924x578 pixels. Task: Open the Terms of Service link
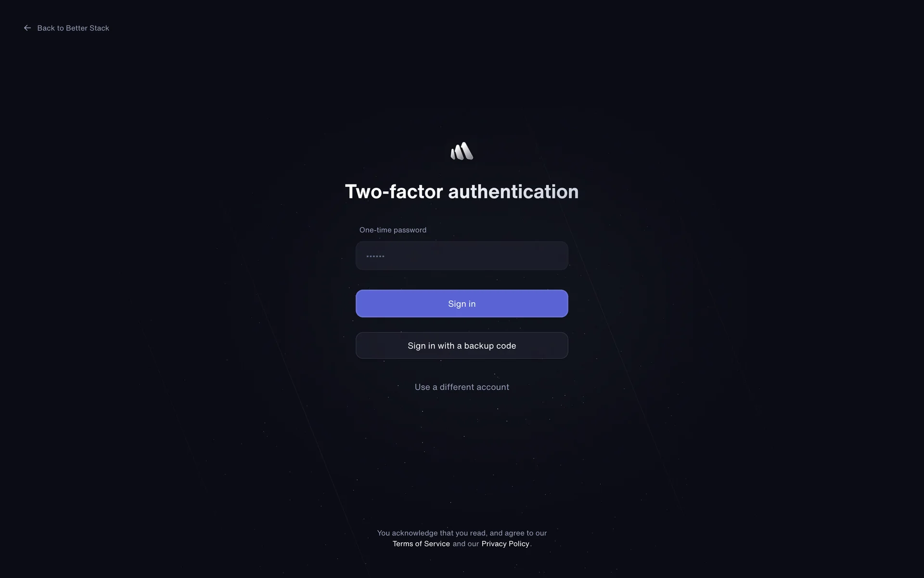[421, 543]
